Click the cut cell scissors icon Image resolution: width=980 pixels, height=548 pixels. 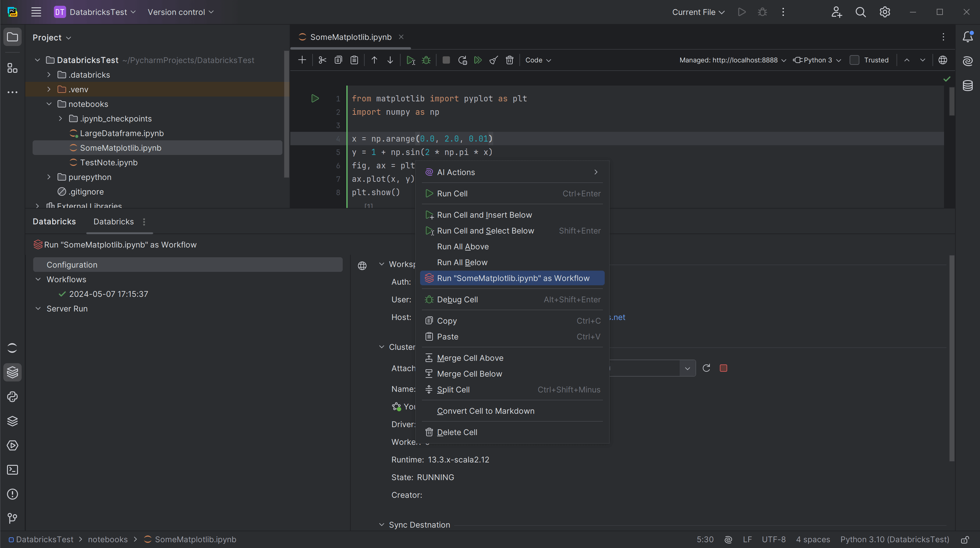(322, 60)
